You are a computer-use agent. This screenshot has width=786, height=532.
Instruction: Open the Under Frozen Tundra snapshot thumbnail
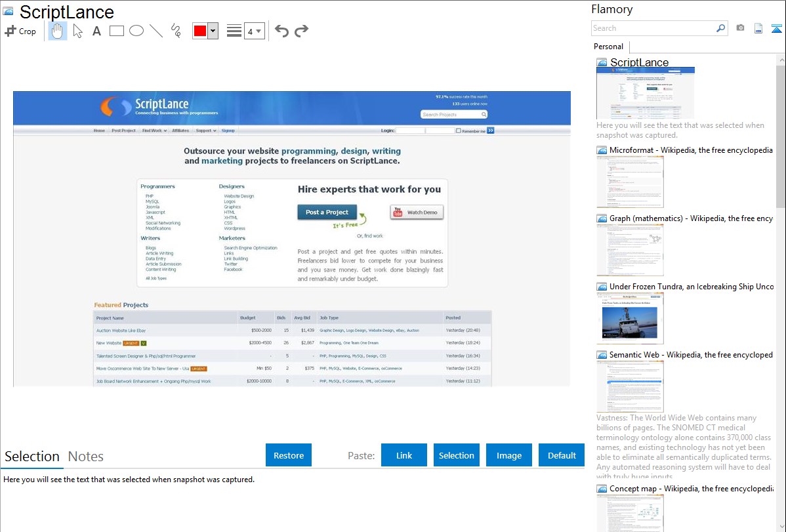click(x=630, y=318)
